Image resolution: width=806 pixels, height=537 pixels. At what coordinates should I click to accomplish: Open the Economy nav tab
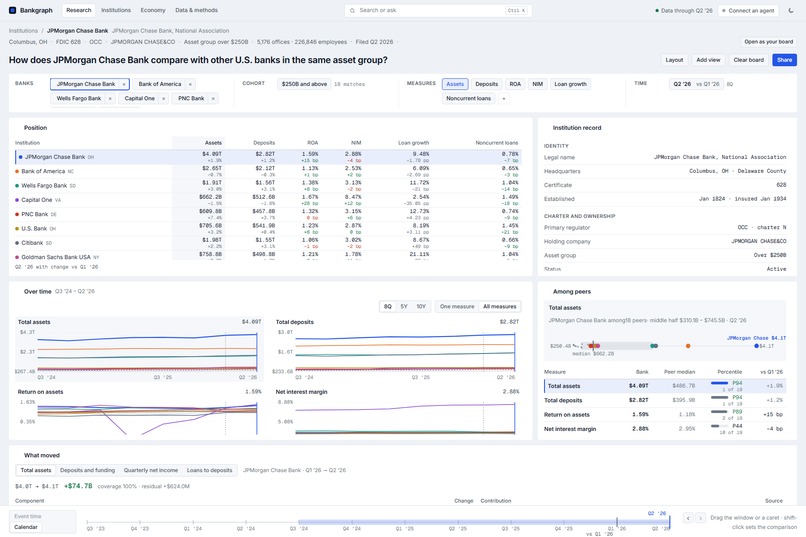click(x=153, y=10)
